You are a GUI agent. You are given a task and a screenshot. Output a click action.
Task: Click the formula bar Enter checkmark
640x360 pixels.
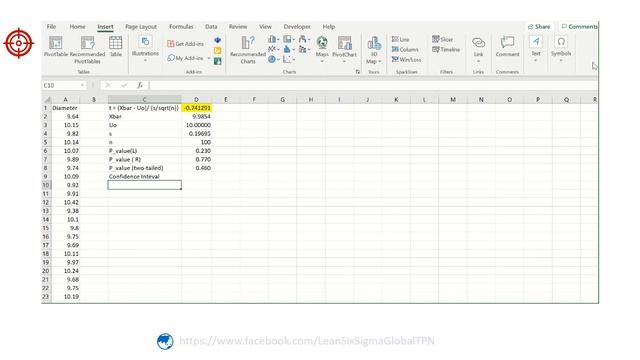(x=124, y=85)
